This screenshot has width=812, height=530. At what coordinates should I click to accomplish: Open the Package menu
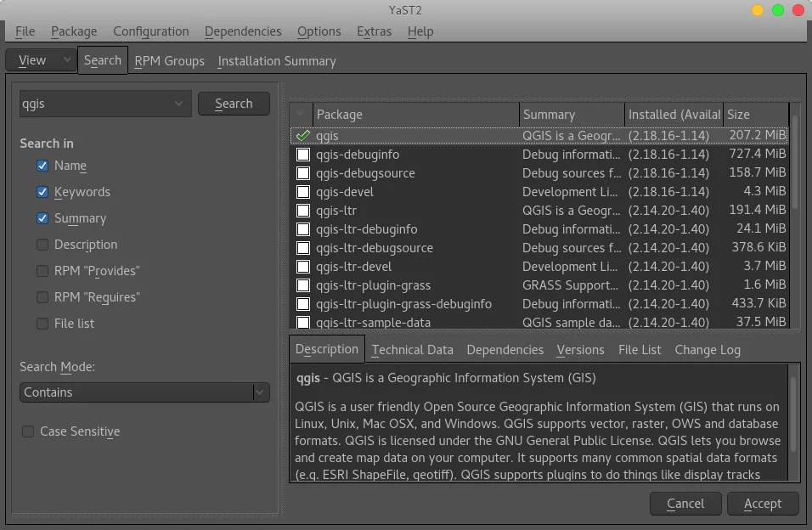74,31
